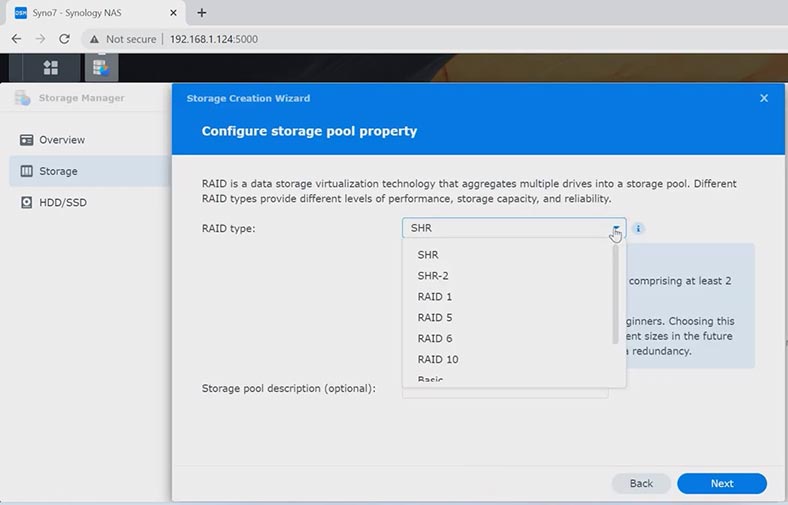Choose RAID 6 from the dropdown
Image resolution: width=788 pixels, height=505 pixels.
coord(508,338)
